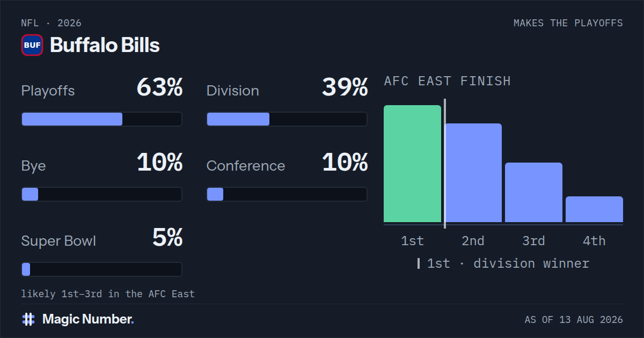
Task: Select the 2nd place finish bar
Action: click(x=473, y=173)
